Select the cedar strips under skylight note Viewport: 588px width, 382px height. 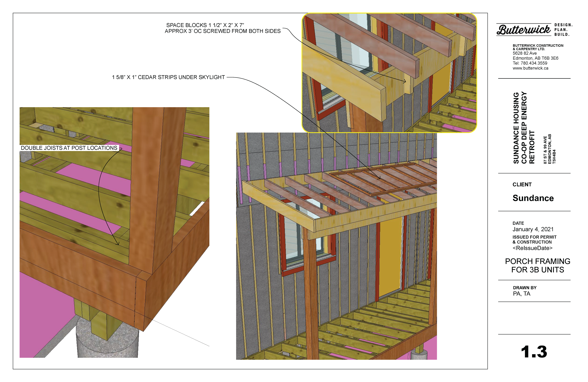tap(168, 77)
